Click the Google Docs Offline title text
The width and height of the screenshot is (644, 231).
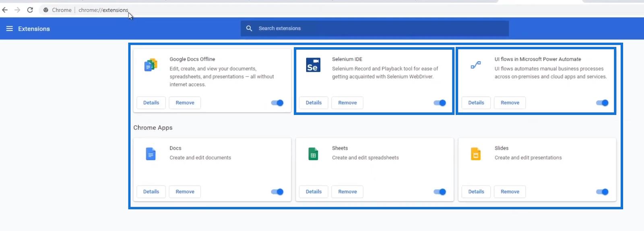click(192, 59)
